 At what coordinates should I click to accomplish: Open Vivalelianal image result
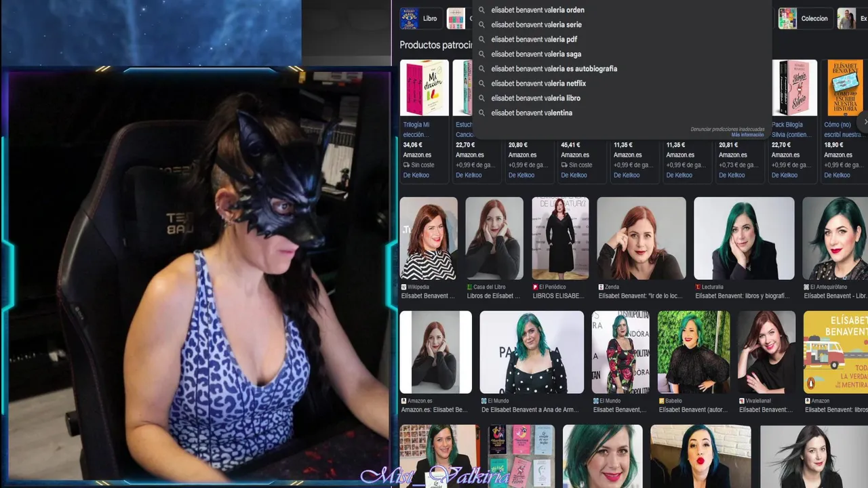766,352
